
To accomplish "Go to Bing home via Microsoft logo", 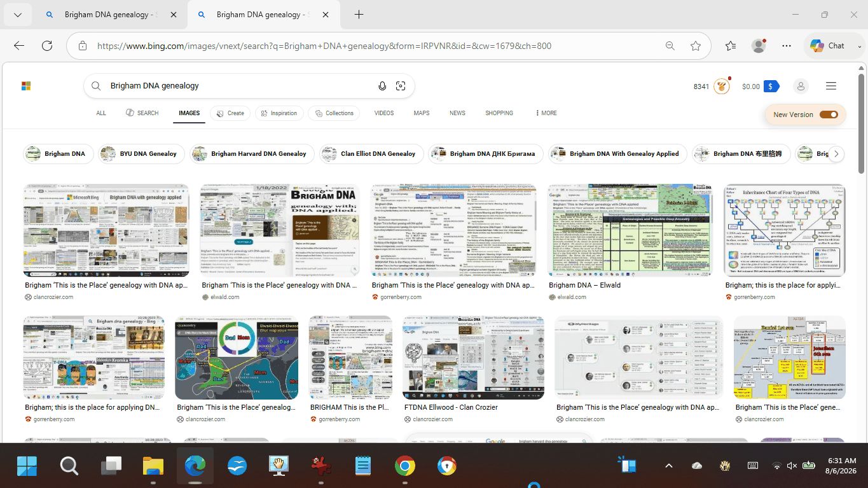I will 26,86.
